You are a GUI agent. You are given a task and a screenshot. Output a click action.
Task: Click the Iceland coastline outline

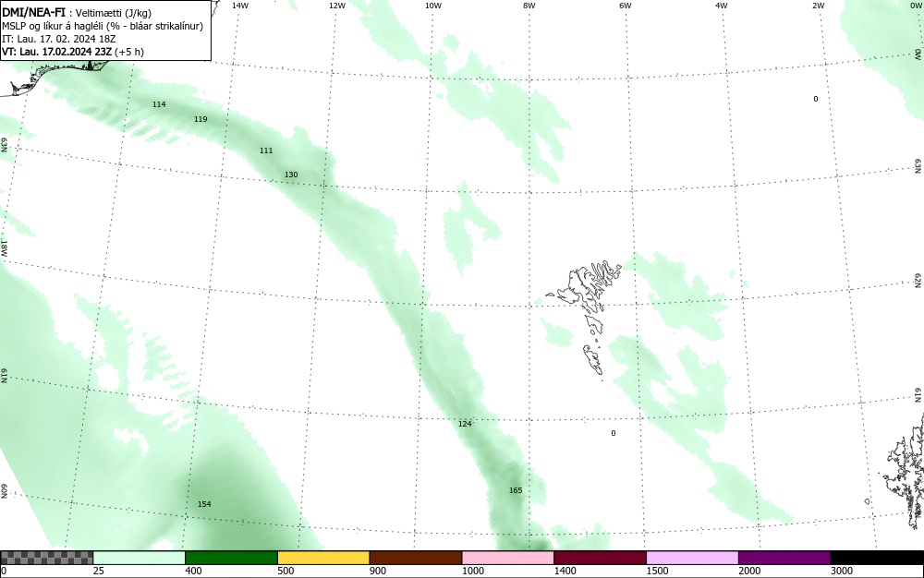(53, 78)
